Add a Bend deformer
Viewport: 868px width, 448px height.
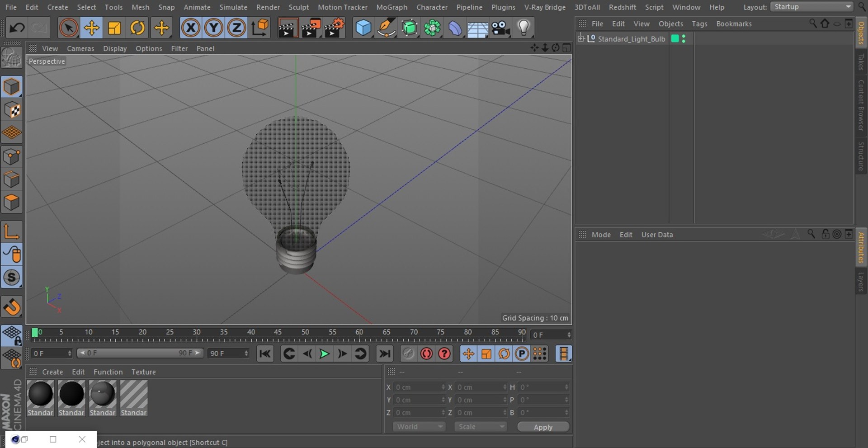tap(455, 28)
